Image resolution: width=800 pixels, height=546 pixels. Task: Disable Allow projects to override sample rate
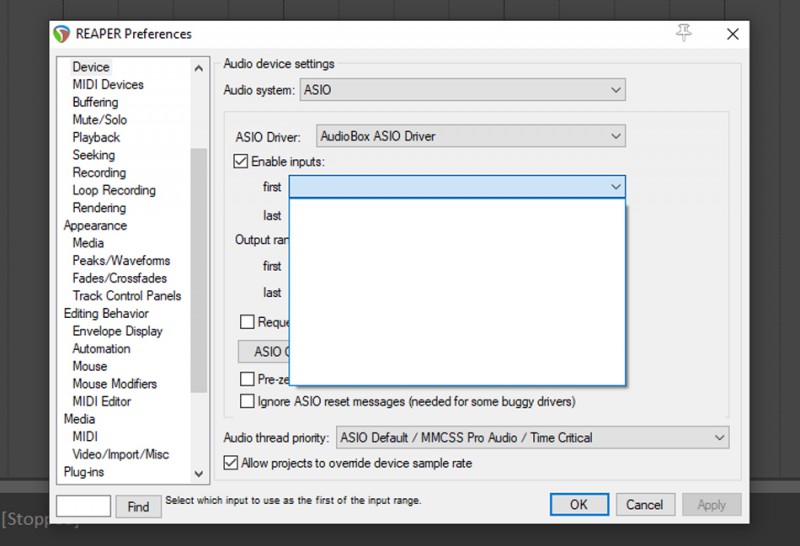pyautogui.click(x=232, y=463)
